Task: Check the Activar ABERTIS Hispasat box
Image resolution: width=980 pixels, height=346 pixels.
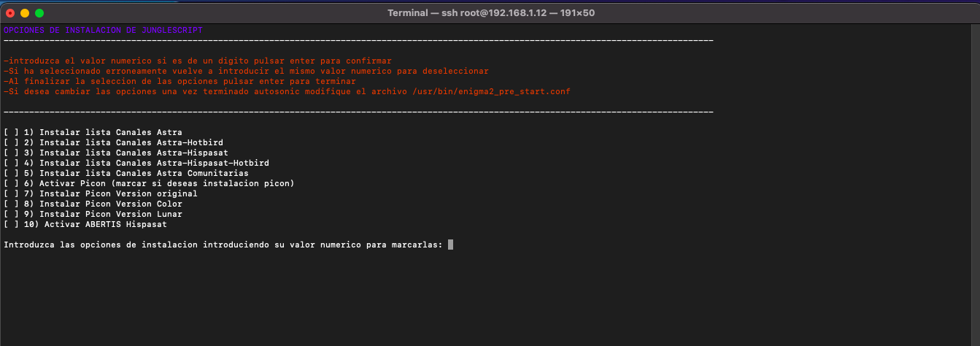Action: point(12,224)
